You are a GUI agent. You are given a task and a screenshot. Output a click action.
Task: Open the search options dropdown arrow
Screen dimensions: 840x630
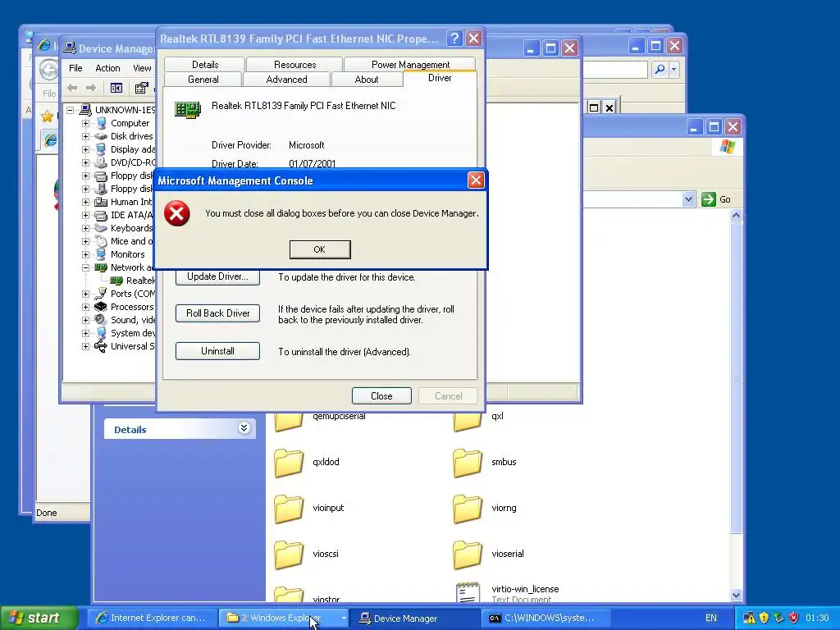[674, 69]
